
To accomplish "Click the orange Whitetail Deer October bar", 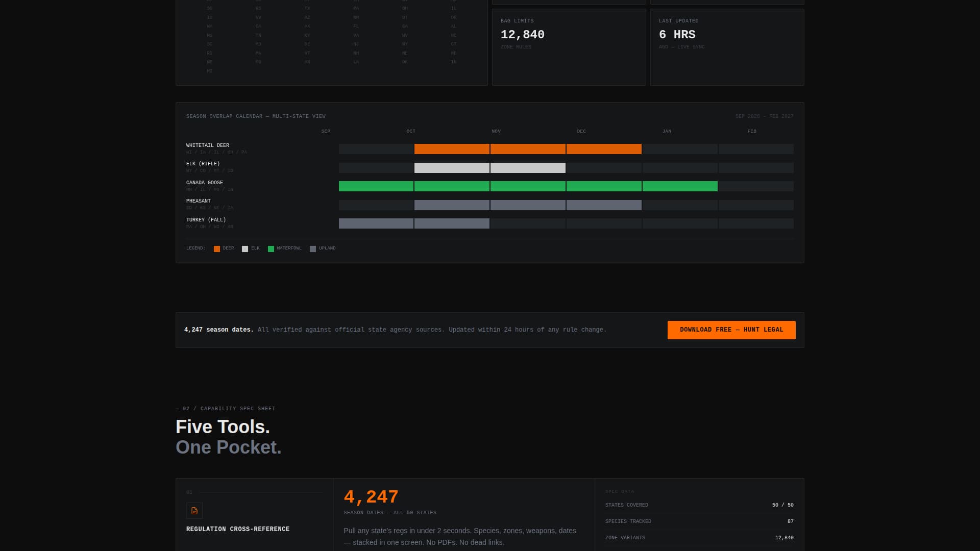I will click(452, 149).
